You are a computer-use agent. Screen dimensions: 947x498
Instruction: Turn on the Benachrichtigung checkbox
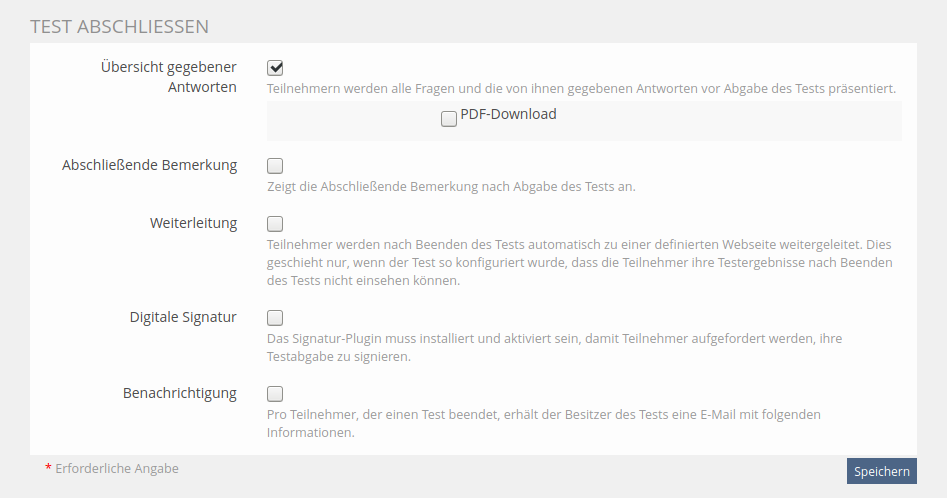tap(275, 394)
